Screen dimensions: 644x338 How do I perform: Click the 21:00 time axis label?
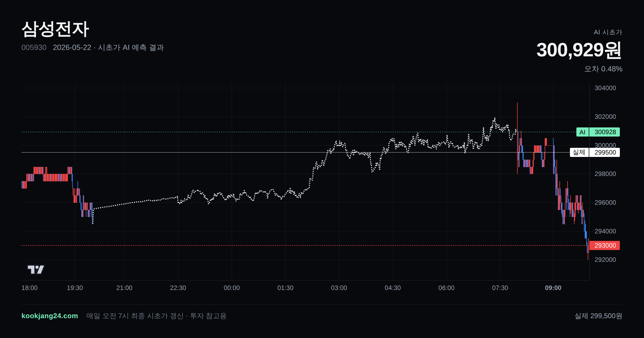click(x=124, y=288)
